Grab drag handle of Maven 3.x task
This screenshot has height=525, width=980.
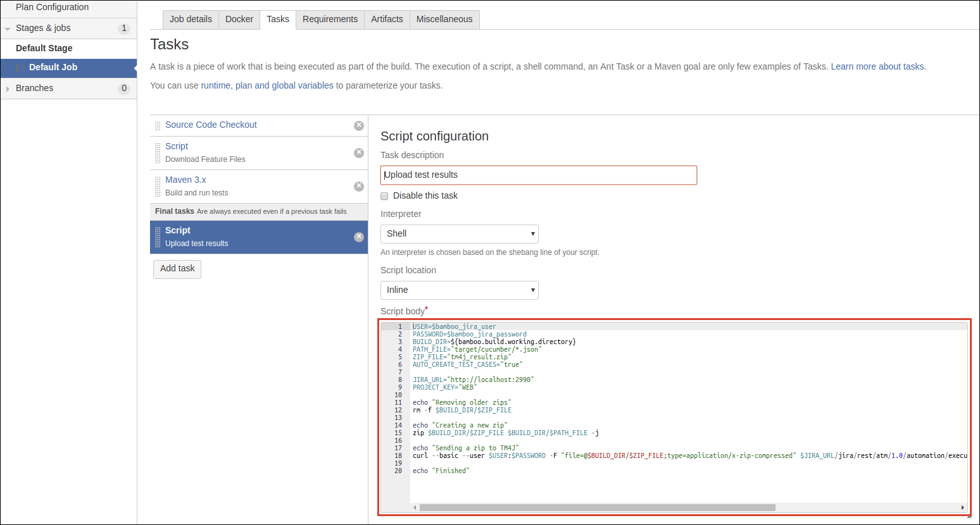tap(158, 187)
